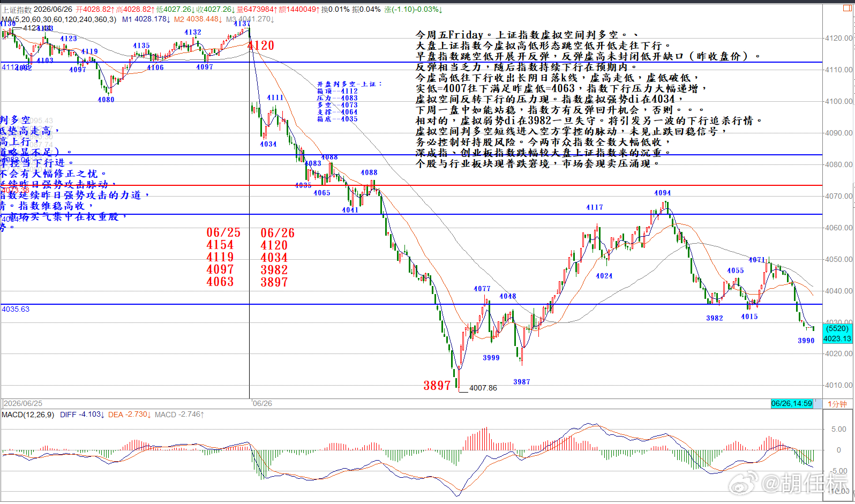Click the blue 3999 trough label

(x=491, y=358)
